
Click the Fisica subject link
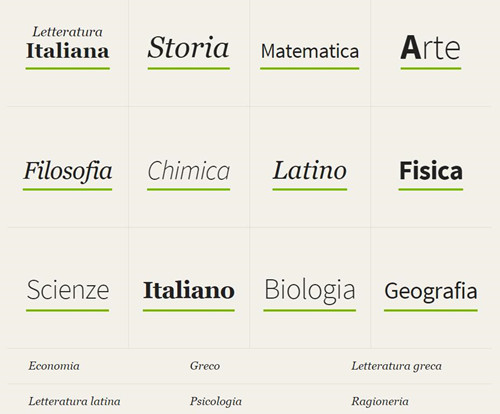(x=431, y=170)
